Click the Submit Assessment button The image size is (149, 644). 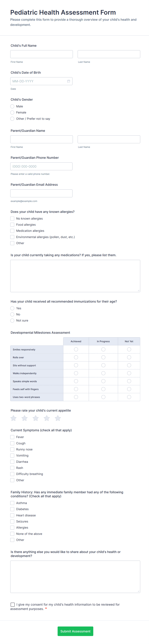75,631
